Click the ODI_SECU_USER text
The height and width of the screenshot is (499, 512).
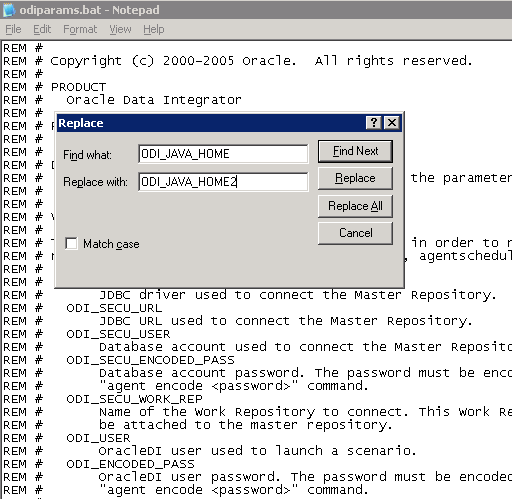[x=118, y=334]
